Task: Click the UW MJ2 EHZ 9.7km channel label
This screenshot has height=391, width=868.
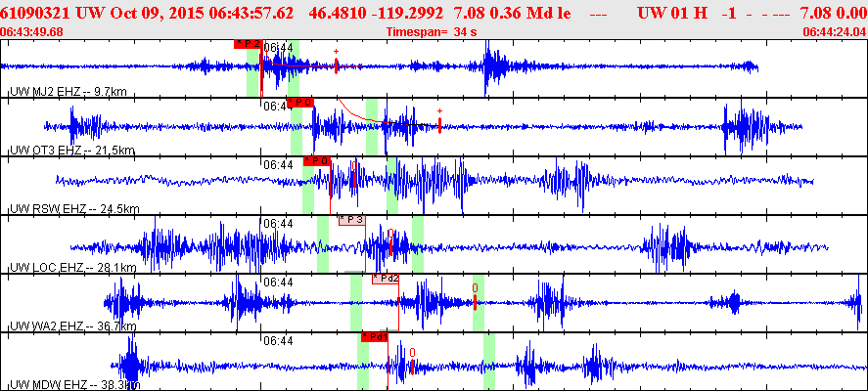Action: click(69, 91)
